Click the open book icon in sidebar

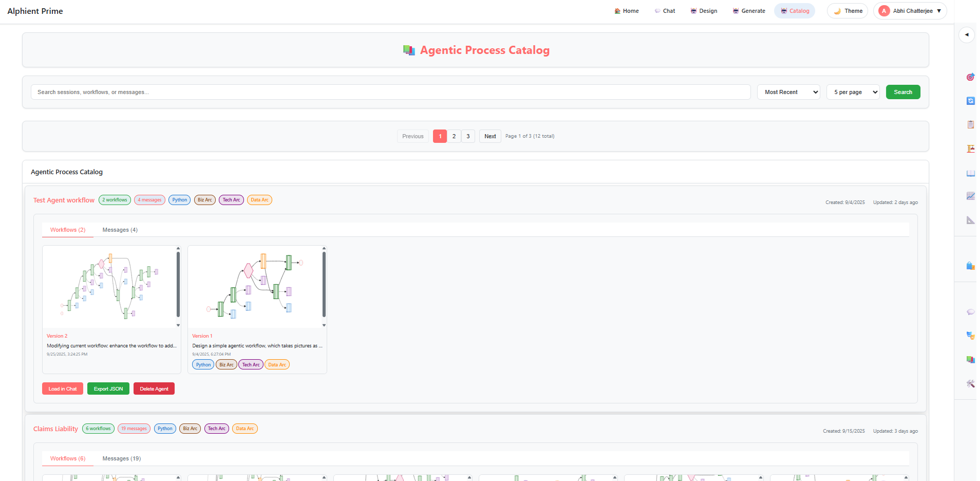970,173
